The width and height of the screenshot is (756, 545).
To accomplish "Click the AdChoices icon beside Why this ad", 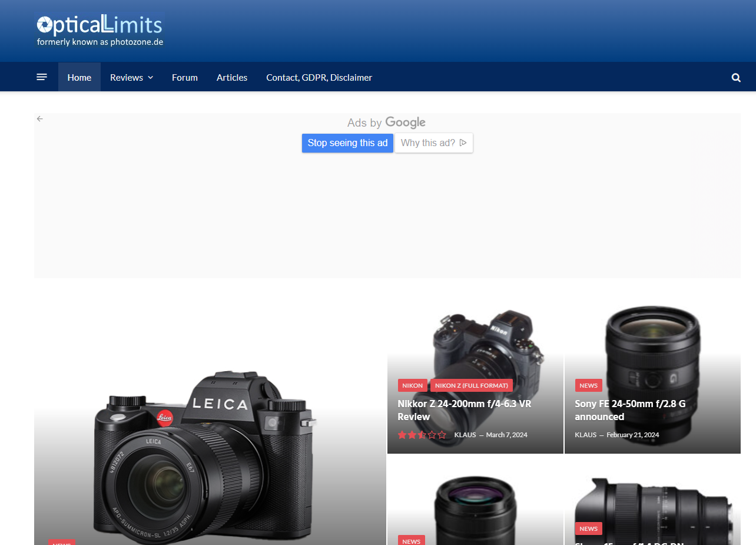I will (x=463, y=143).
